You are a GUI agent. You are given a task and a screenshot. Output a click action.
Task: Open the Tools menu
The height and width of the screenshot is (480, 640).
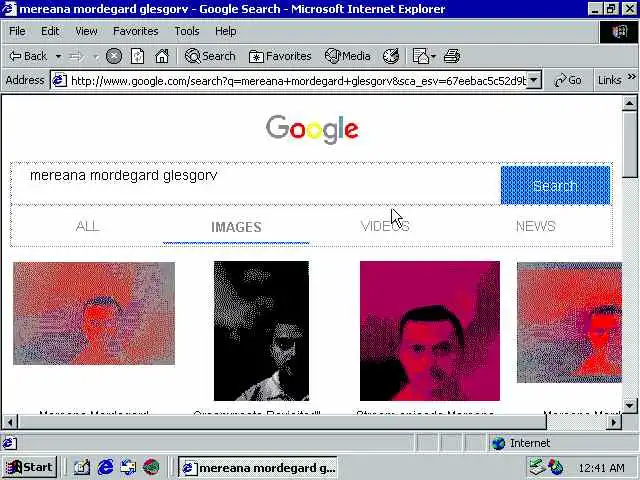pyautogui.click(x=187, y=31)
